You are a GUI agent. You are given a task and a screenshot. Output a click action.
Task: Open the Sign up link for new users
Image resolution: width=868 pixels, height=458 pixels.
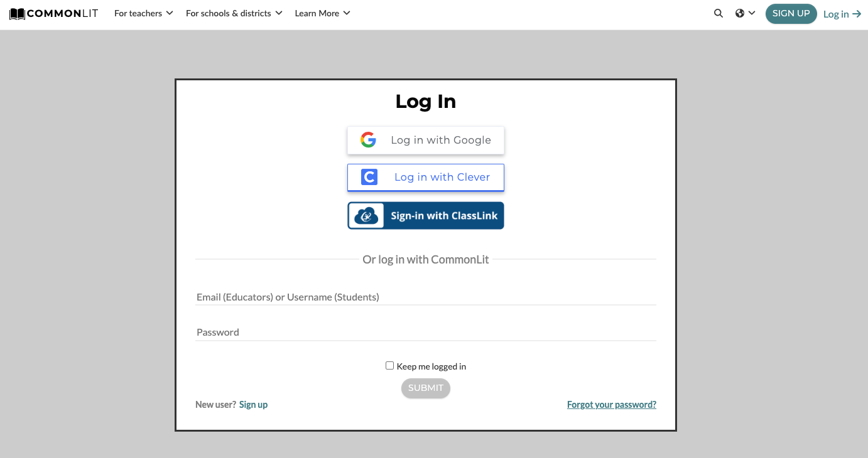pos(253,405)
